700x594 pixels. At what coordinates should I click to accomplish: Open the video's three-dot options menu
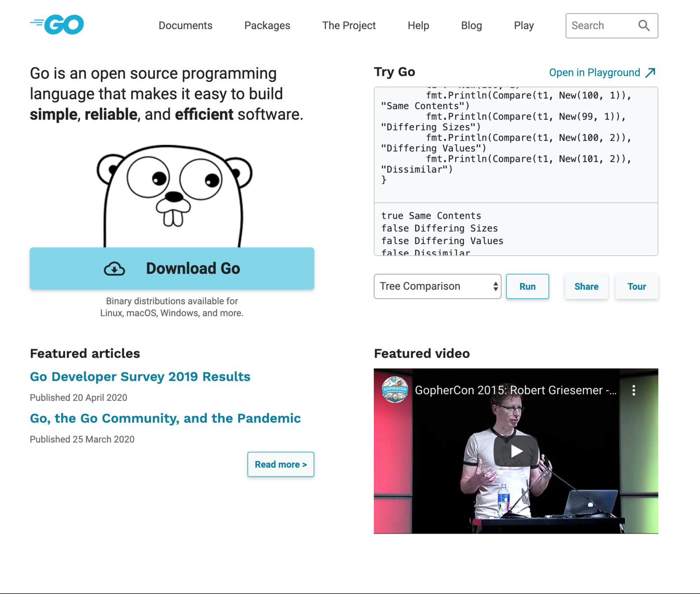[x=634, y=390]
